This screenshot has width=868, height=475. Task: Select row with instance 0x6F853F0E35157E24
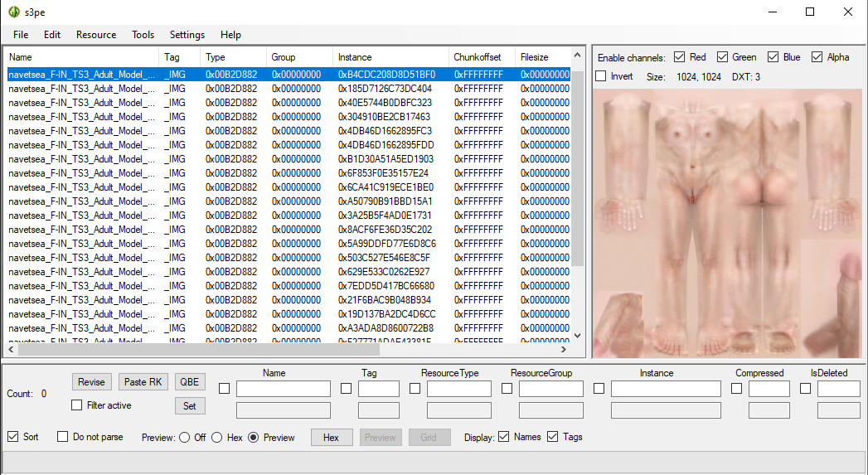click(x=289, y=173)
